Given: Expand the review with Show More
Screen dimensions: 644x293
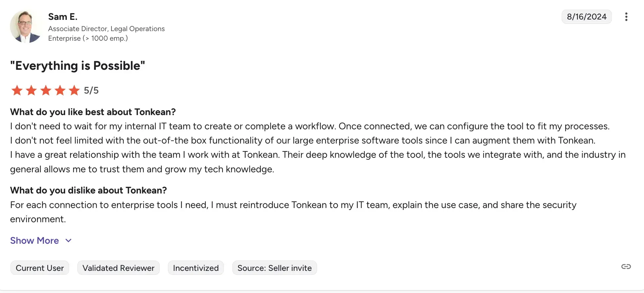Looking at the screenshot, I should [34, 240].
